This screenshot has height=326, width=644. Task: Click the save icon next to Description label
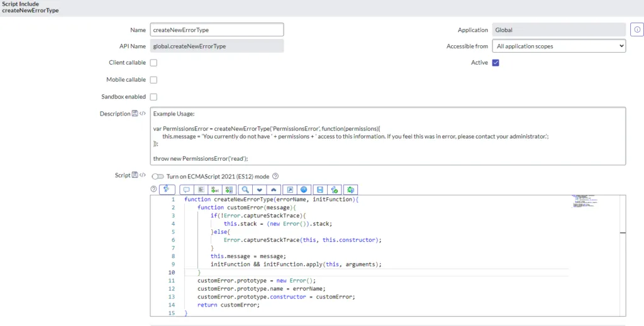[135, 114]
